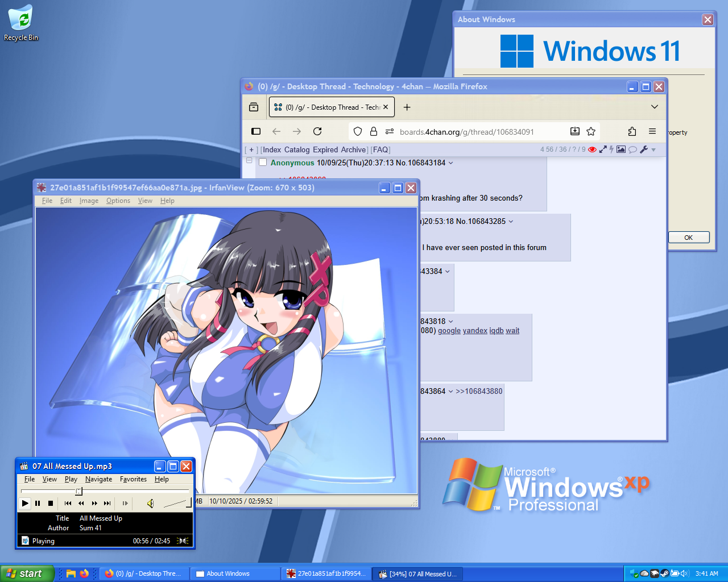Open the Play menu in the media player
This screenshot has width=728, height=582.
(71, 479)
